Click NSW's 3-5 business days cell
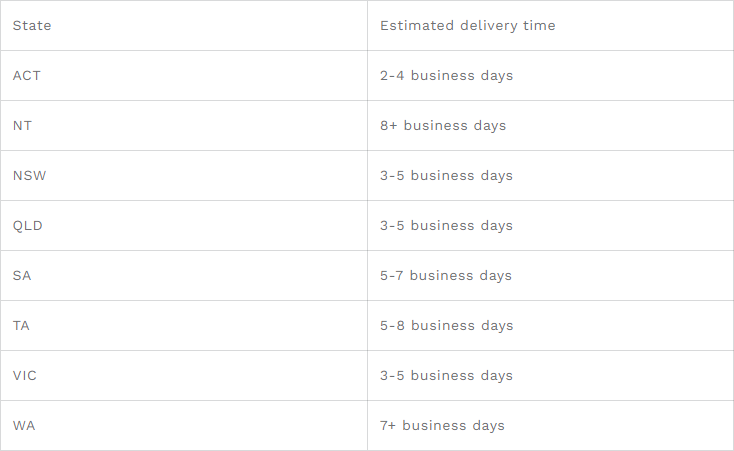 click(550, 176)
